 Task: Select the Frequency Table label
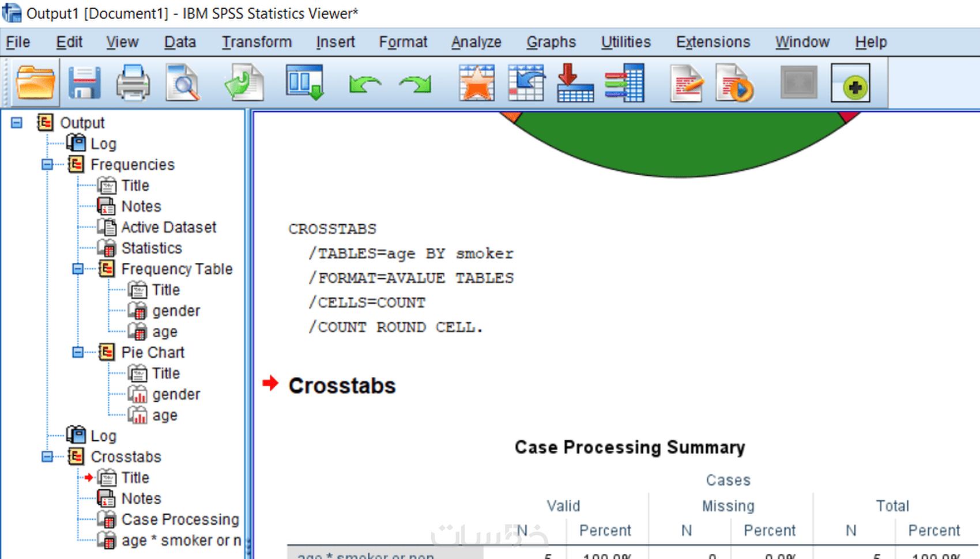tap(176, 269)
